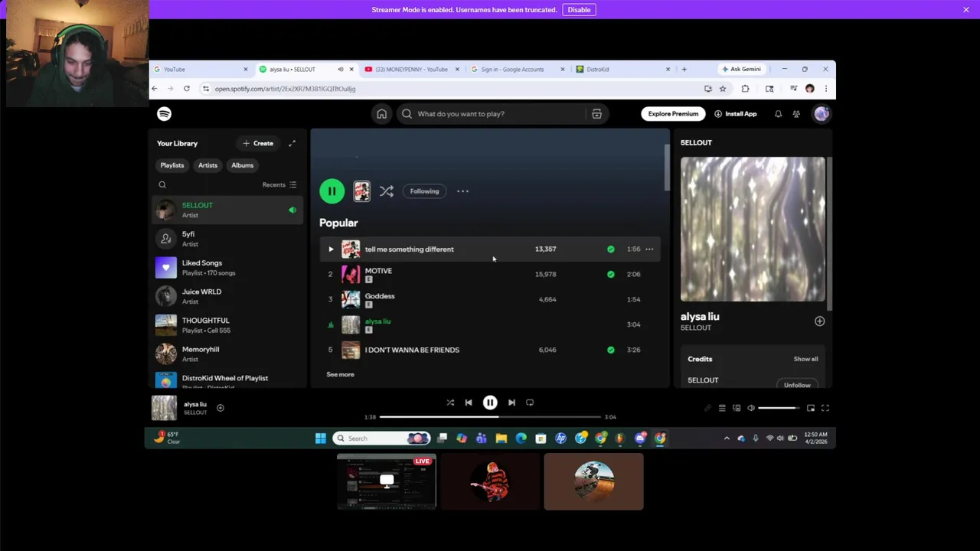Enter full screen player
Image resolution: width=980 pixels, height=551 pixels.
(x=825, y=408)
